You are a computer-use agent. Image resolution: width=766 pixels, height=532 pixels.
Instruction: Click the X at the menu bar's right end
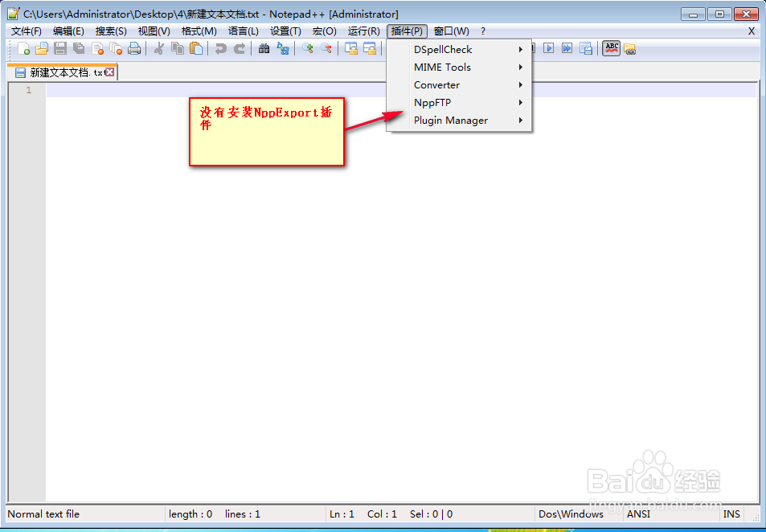click(752, 31)
